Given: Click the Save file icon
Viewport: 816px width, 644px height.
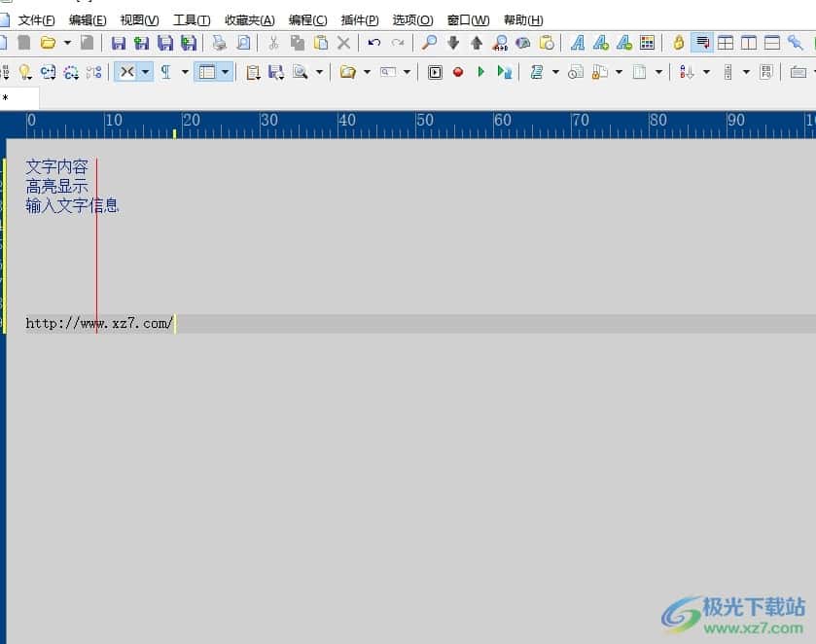Looking at the screenshot, I should pos(119,43).
